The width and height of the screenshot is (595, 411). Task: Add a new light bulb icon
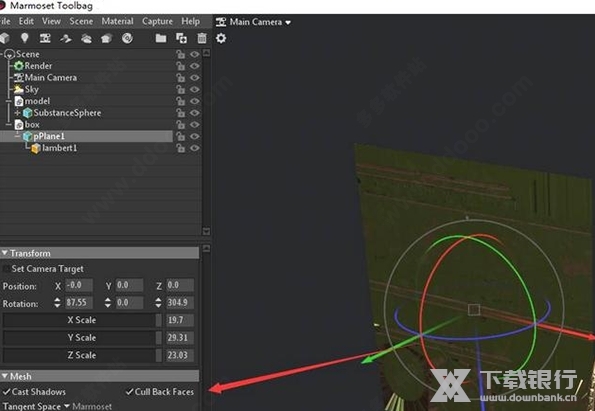25,38
